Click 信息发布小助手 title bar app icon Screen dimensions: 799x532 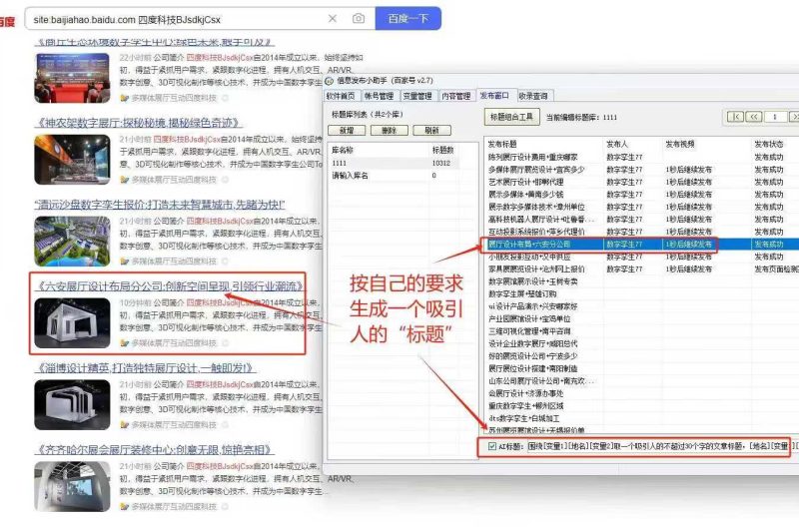point(330,81)
